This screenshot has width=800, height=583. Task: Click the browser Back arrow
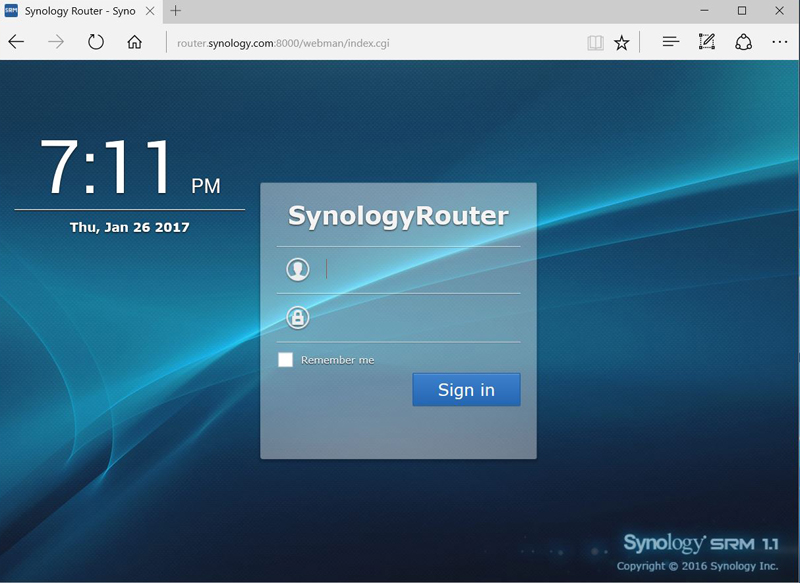[17, 42]
